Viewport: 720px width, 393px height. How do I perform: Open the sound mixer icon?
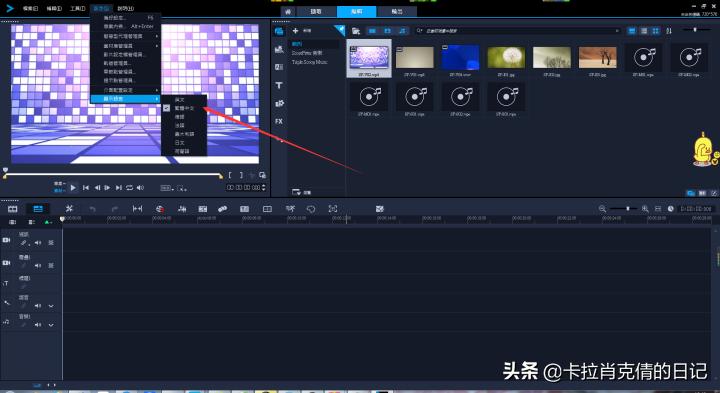(182, 209)
